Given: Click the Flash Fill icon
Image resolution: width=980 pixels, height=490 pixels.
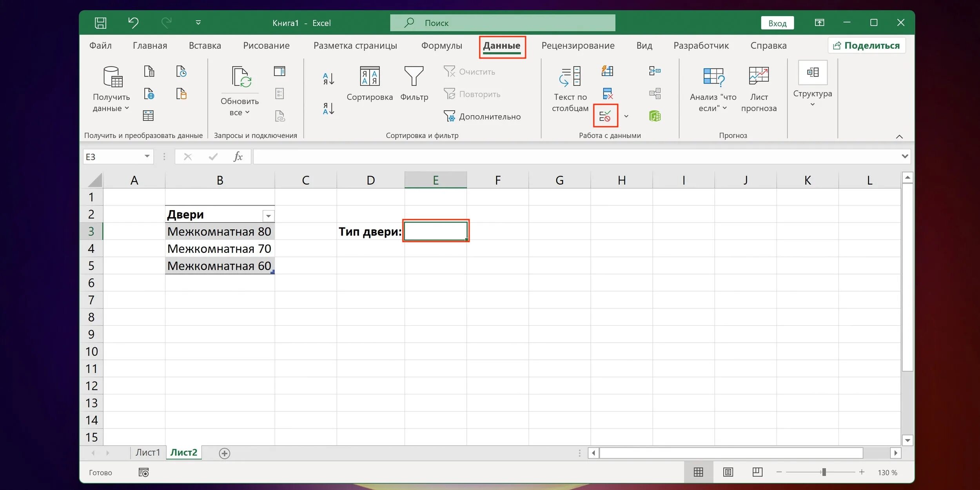Looking at the screenshot, I should coord(607,71).
